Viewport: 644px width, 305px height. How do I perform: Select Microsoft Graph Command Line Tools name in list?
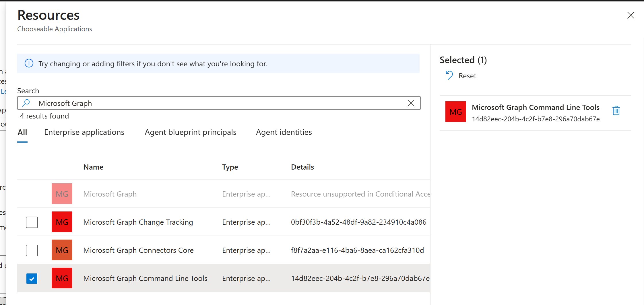pyautogui.click(x=145, y=278)
